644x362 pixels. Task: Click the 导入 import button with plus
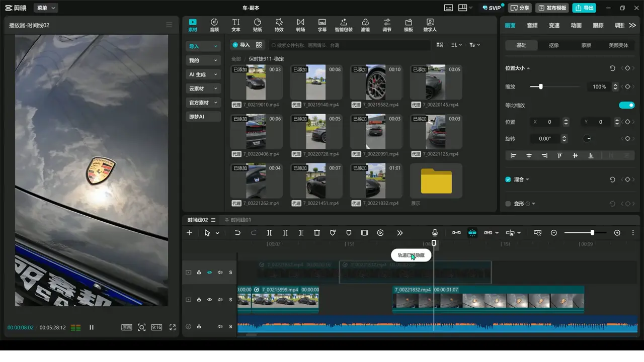click(241, 45)
